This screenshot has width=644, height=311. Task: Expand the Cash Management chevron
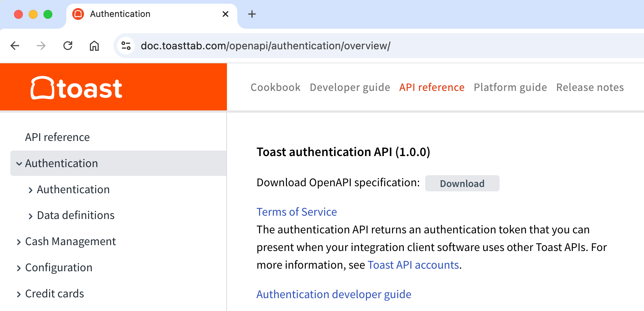(19, 242)
